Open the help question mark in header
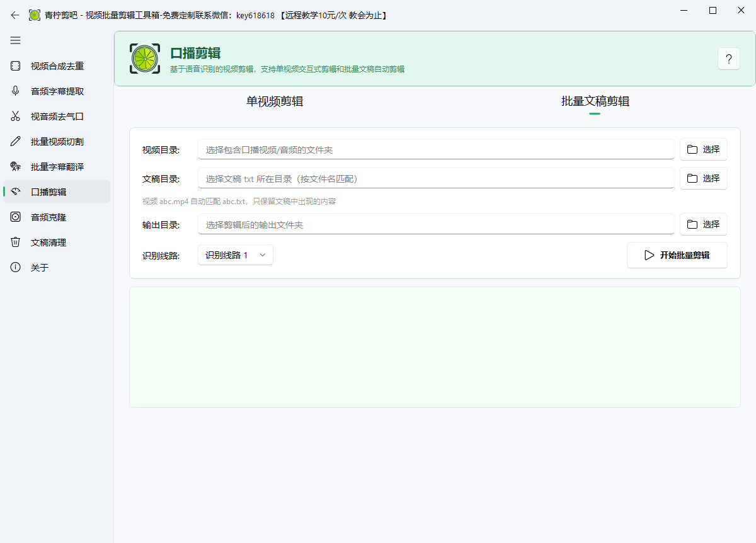756x543 pixels. [x=728, y=58]
